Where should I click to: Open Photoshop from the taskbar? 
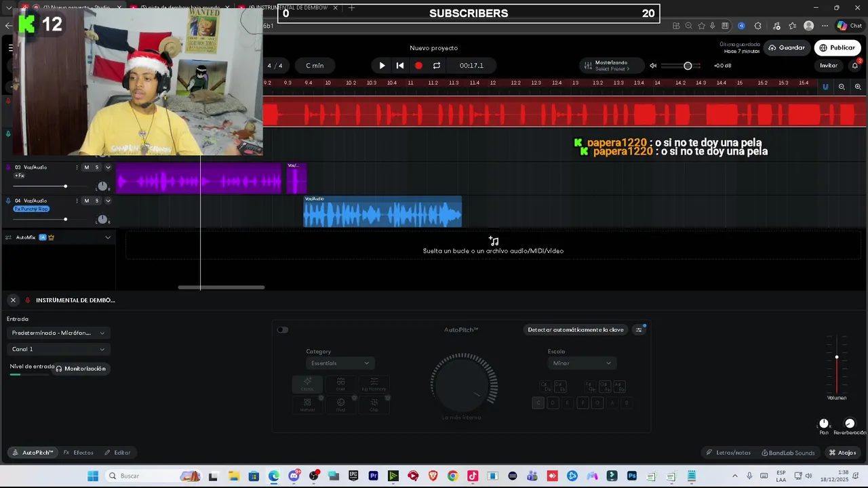pyautogui.click(x=632, y=476)
